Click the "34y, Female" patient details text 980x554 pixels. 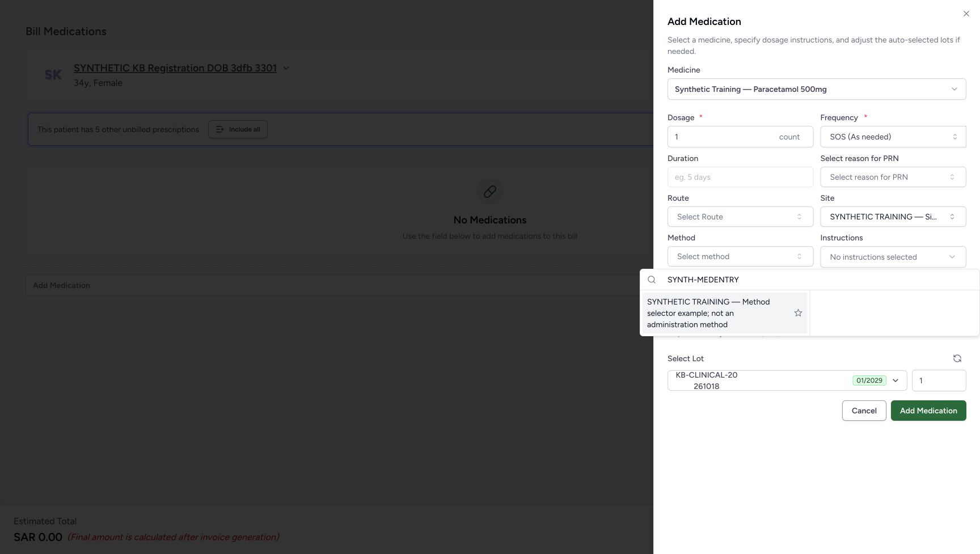tap(98, 83)
